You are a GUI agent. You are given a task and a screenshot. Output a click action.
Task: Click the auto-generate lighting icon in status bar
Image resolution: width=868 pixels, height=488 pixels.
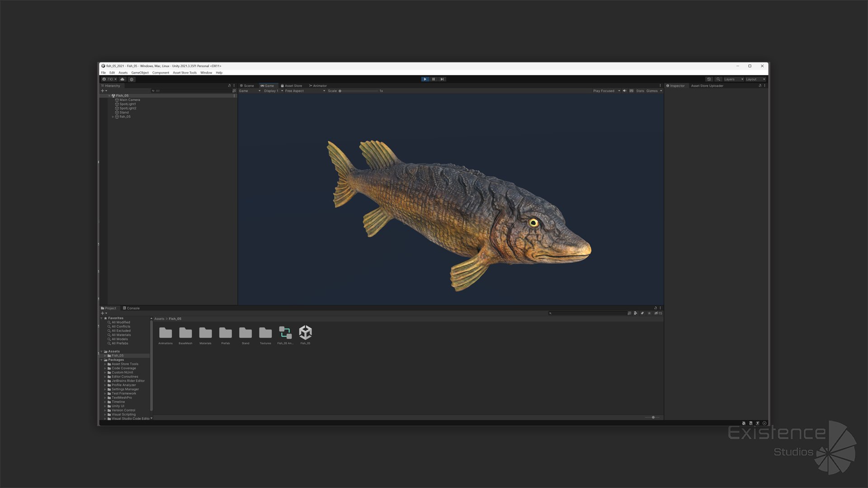(758, 423)
